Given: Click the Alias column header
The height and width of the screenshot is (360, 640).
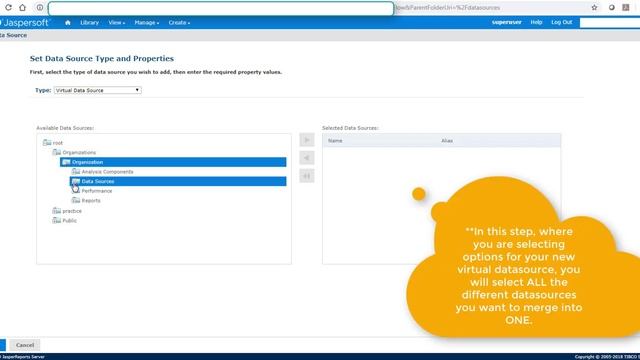Looking at the screenshot, I should [447, 140].
